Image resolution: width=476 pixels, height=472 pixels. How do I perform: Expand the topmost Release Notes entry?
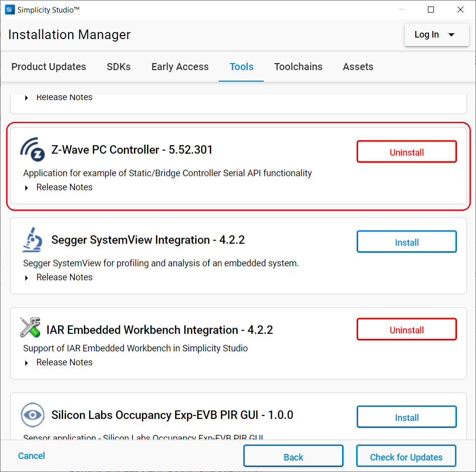64,97
